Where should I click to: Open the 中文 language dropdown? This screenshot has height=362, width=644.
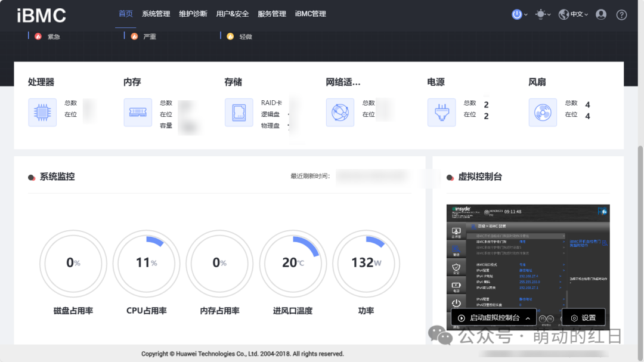(574, 14)
